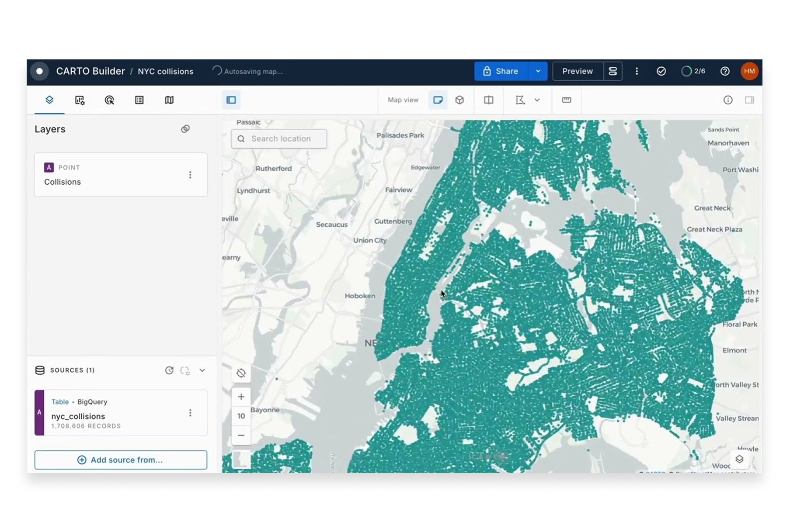Collapse the Sources section
Viewport: 790px width, 532px height.
202,370
